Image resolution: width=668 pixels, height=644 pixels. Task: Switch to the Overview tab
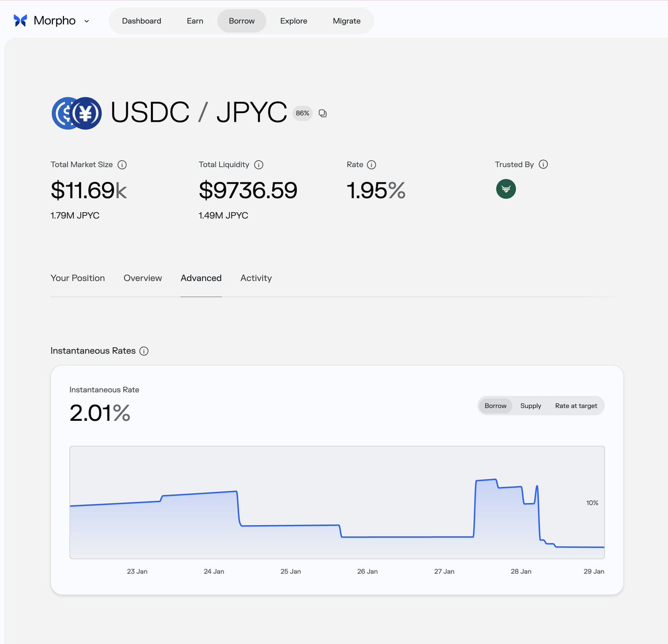click(x=143, y=278)
